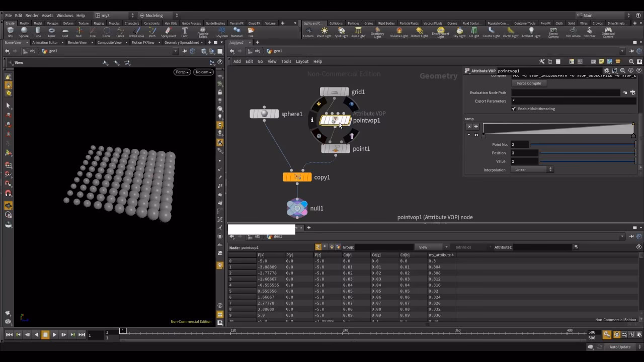Select the Platonic Solids shelf tool

tap(203, 33)
